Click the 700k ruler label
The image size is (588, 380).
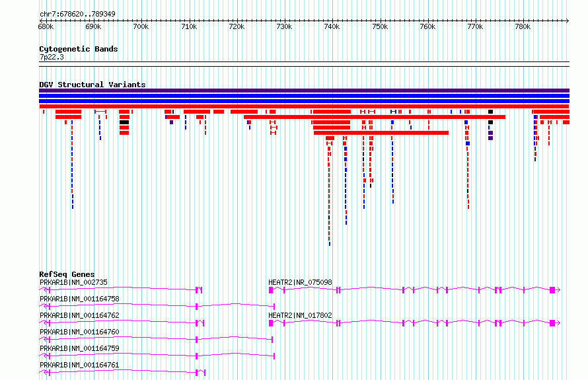coord(141,27)
